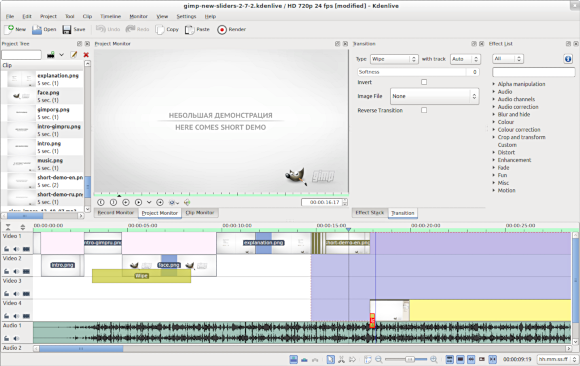Viewport: 580px width, 366px height.
Task: Click the play button in Project Monitor
Action: (138, 202)
